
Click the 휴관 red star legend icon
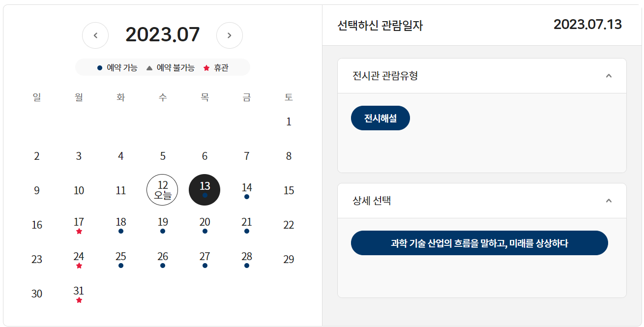tap(206, 67)
